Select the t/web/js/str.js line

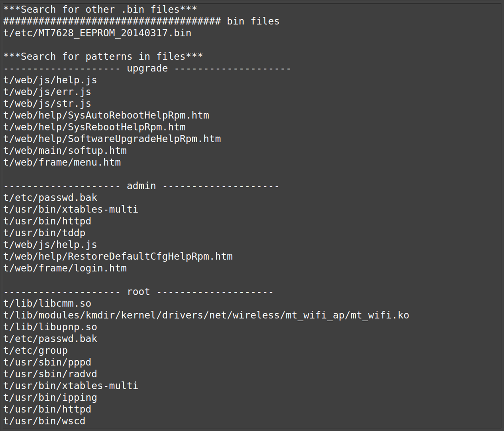[x=47, y=104]
